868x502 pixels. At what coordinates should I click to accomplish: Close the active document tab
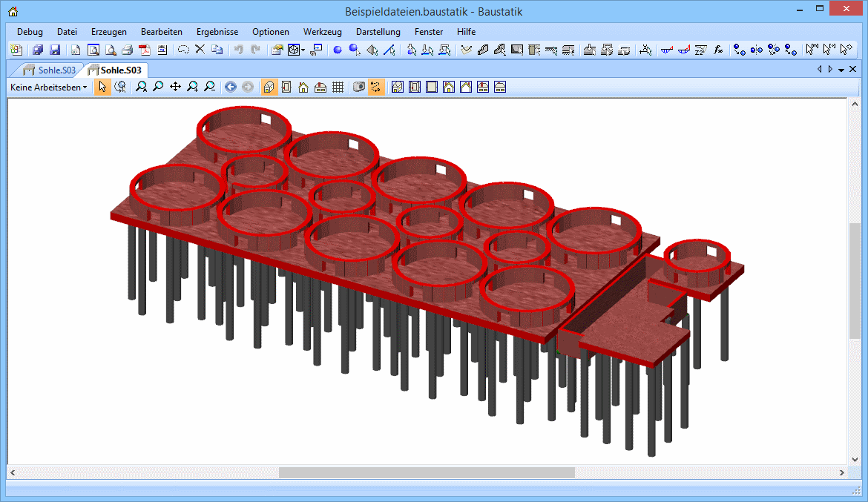point(852,70)
